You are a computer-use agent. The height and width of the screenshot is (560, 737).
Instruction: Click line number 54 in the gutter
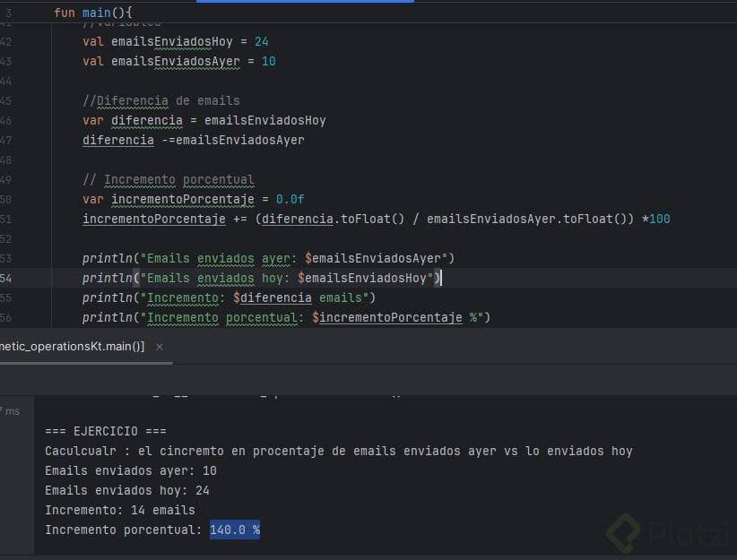click(x=6, y=278)
